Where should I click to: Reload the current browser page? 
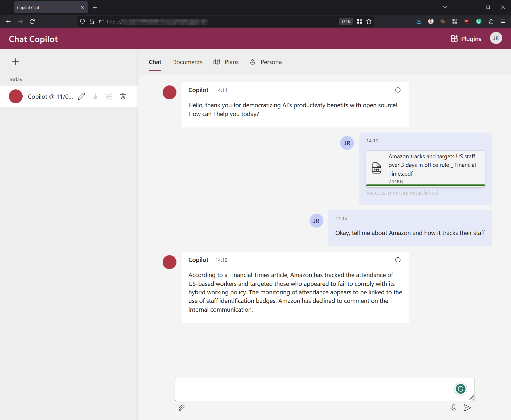(x=32, y=22)
